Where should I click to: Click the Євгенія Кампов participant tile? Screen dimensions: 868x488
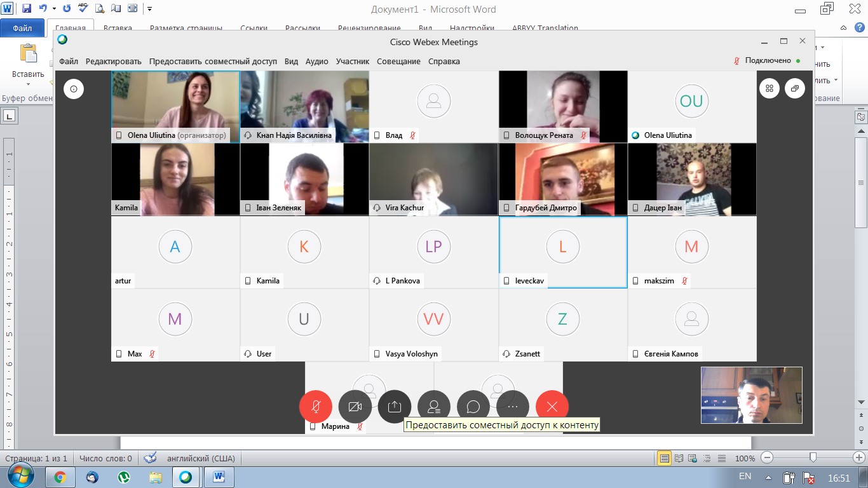coord(692,325)
